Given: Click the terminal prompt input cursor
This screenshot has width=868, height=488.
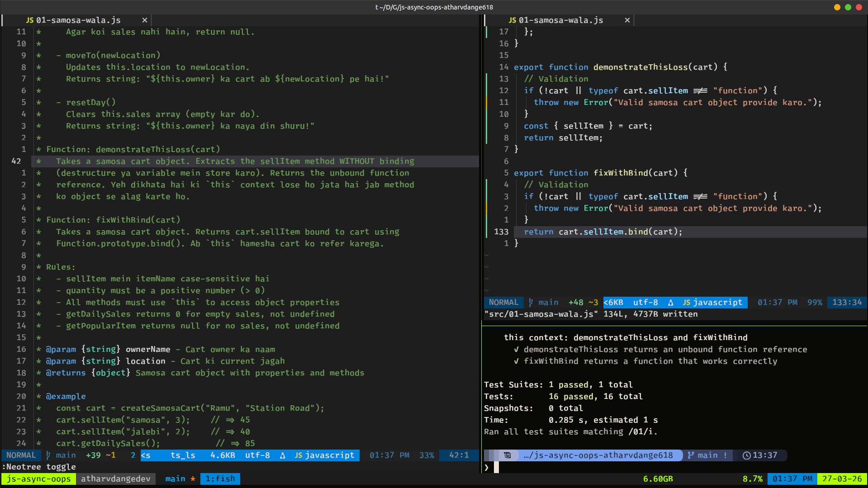Looking at the screenshot, I should (496, 467).
